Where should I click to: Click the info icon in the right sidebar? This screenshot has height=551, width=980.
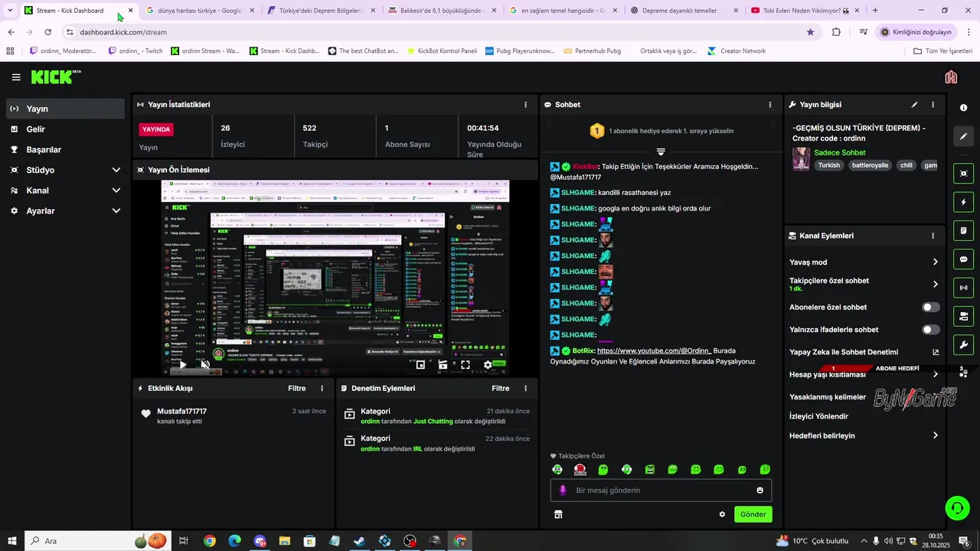[x=963, y=108]
